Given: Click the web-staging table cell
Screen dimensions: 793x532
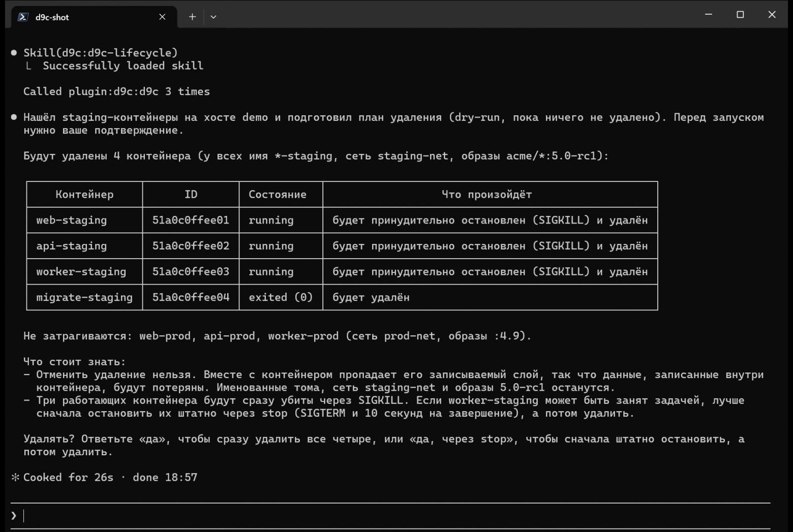Looking at the screenshot, I should pyautogui.click(x=84, y=220).
